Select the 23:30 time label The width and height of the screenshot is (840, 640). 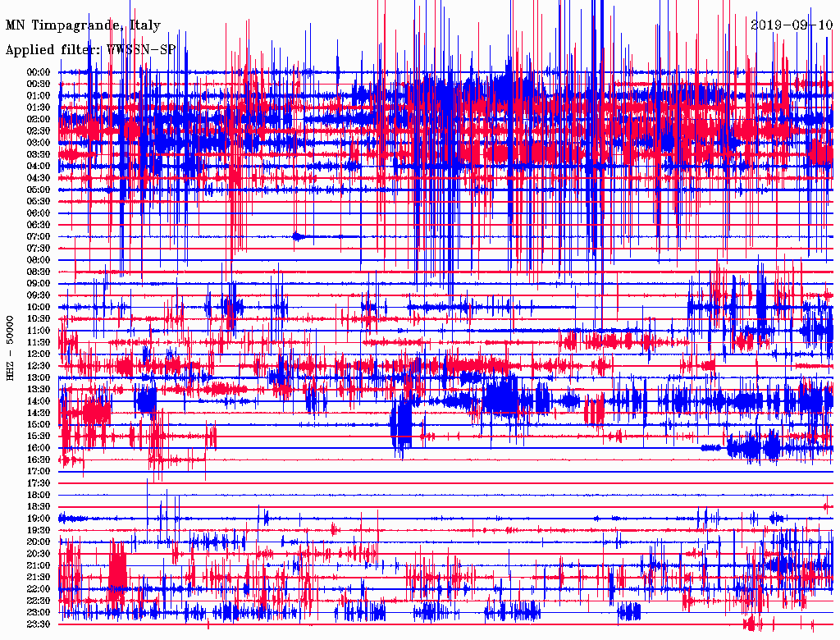click(x=39, y=624)
